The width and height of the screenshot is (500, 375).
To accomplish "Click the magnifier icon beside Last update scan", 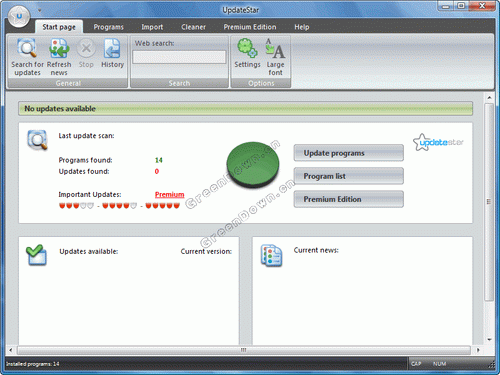I will (x=37, y=140).
